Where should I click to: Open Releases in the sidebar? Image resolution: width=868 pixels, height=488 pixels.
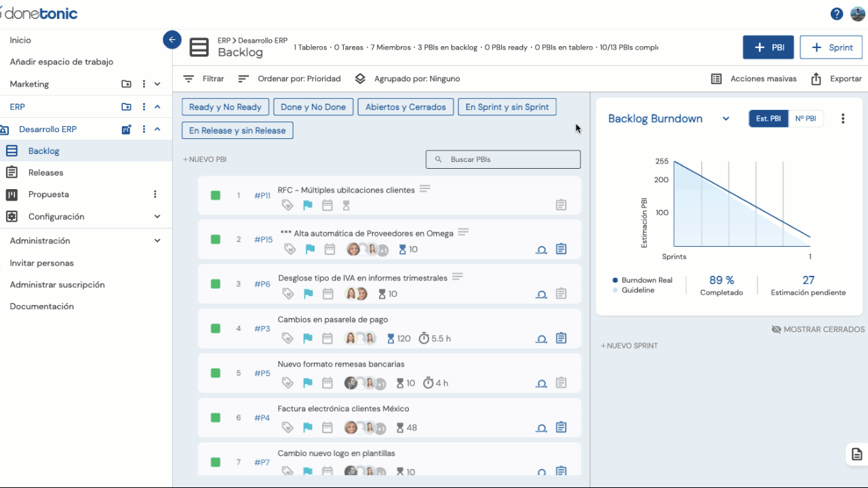45,173
